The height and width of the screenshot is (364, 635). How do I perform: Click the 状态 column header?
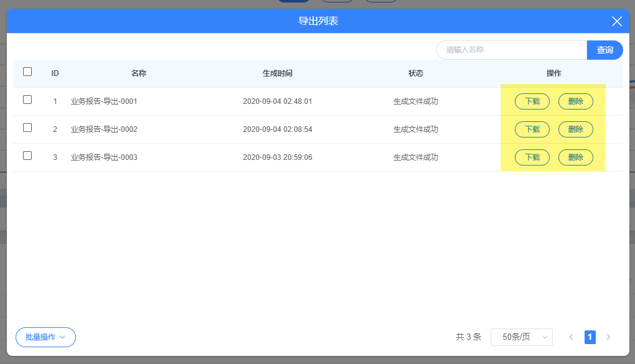point(415,73)
